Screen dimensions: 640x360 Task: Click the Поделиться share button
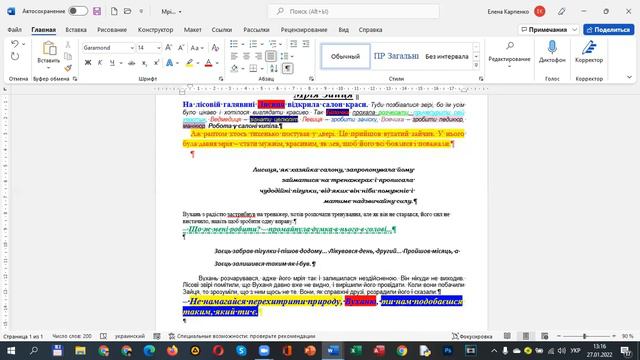tap(609, 29)
